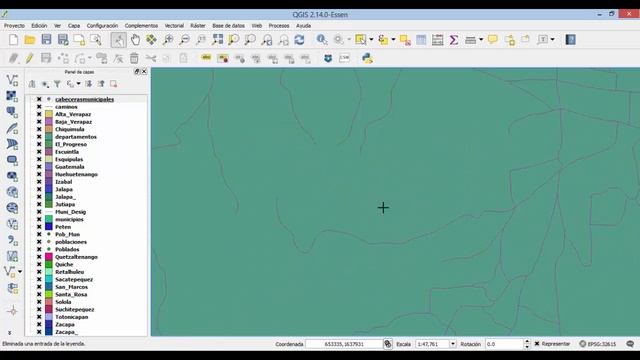Click the Refresh map icon
The image size is (640, 360).
coord(300,40)
